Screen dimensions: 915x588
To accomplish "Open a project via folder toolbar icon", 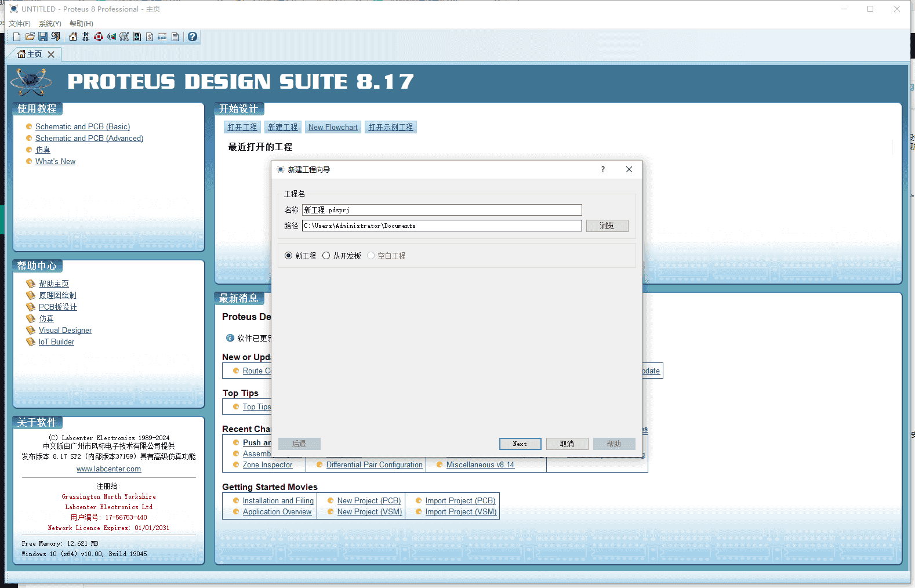I will [x=30, y=37].
